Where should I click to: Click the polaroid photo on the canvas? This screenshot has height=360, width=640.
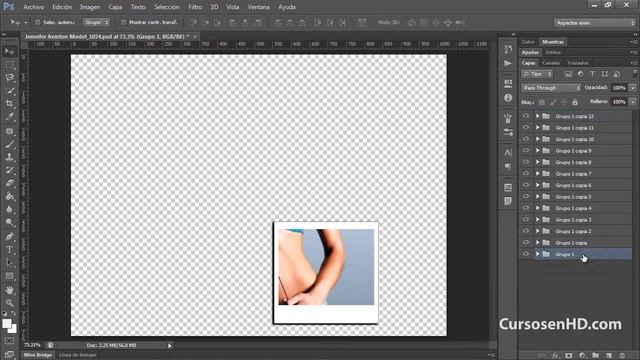326,273
